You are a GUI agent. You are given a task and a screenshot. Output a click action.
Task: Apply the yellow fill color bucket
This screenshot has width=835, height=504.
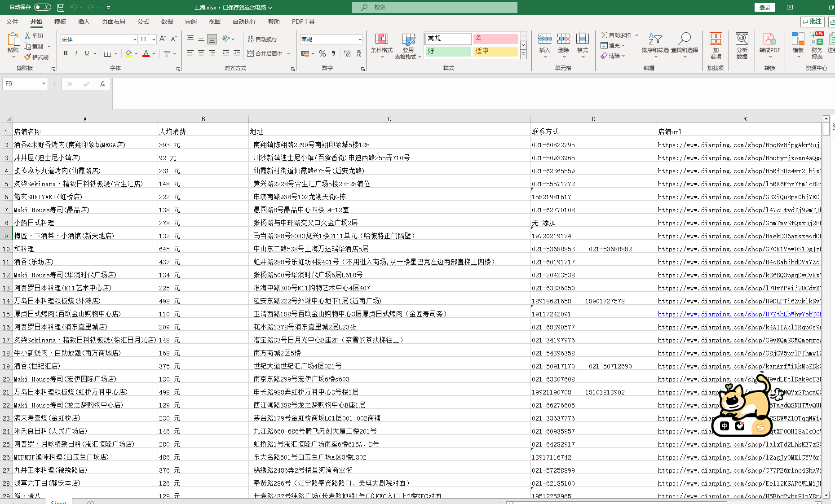(128, 53)
